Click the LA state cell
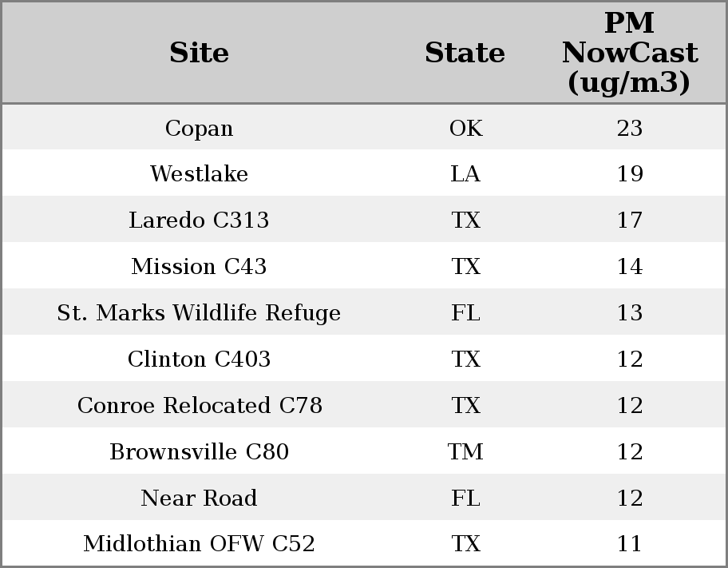This screenshot has width=728, height=568. click(465, 174)
